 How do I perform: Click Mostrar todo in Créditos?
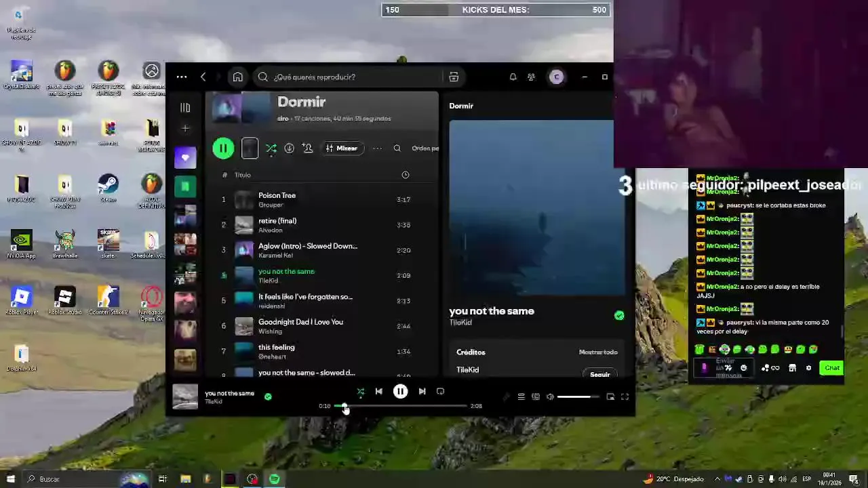[x=598, y=352]
